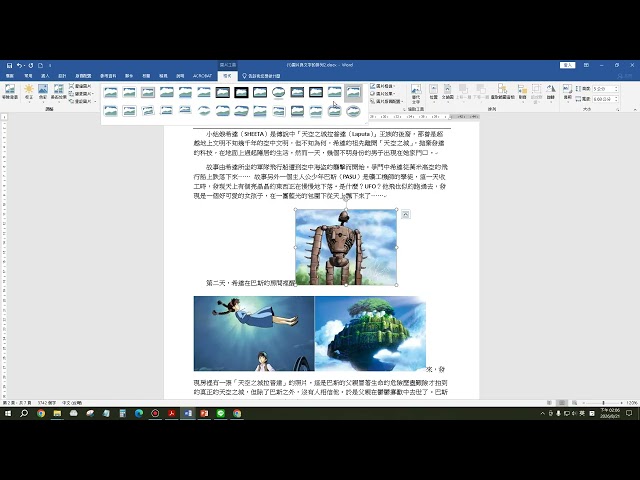Click Compress Pictures icon
The image size is (640, 480).
[x=80, y=86]
